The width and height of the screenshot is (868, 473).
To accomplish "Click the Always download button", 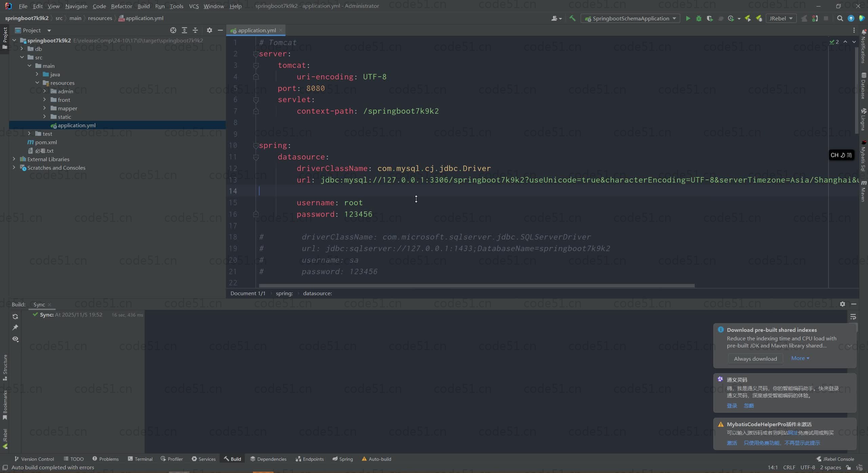I will 755,359.
